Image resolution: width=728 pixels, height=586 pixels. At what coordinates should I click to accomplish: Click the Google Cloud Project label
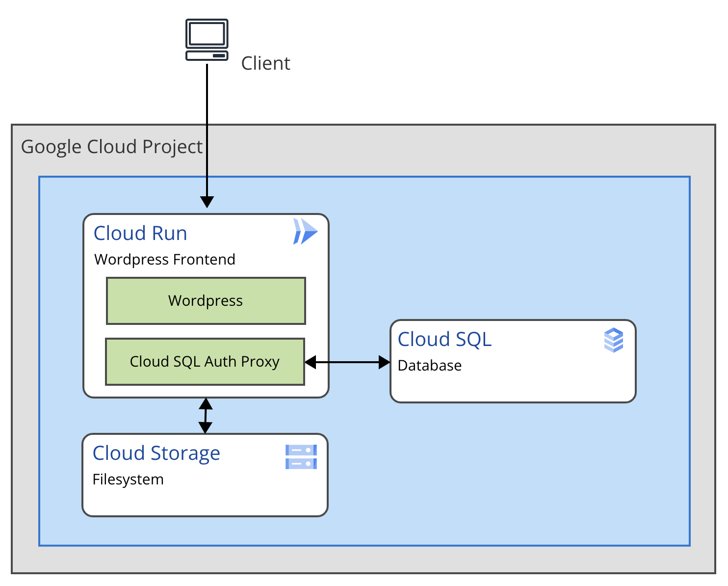click(112, 147)
